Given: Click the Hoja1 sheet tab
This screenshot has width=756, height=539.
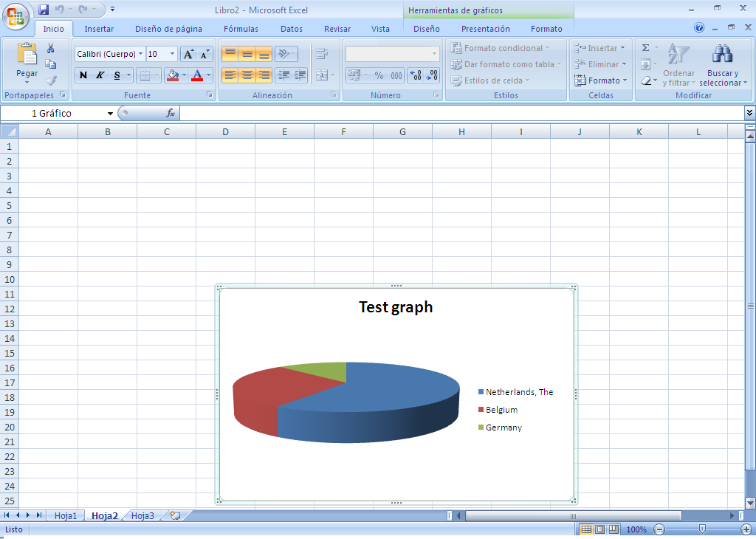Looking at the screenshot, I should tap(65, 515).
